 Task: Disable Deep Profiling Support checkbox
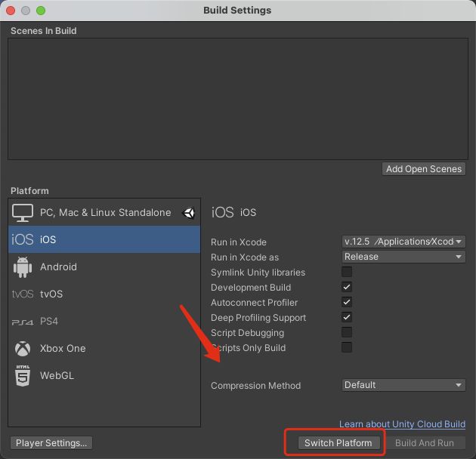click(347, 317)
